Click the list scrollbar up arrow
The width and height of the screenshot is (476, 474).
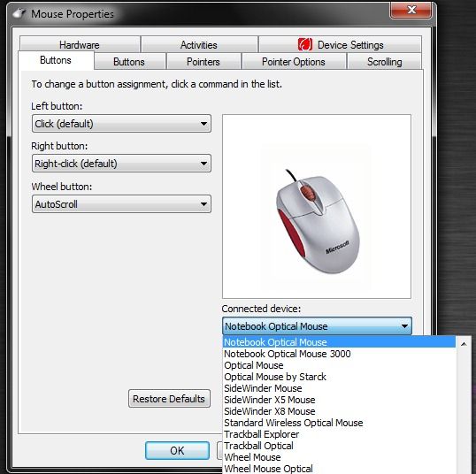click(x=464, y=344)
